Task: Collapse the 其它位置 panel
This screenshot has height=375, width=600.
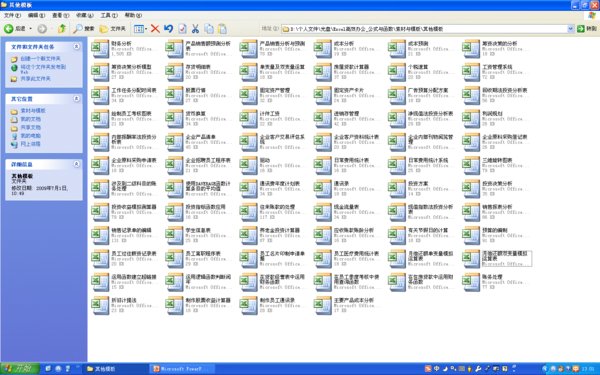Action: coord(77,99)
